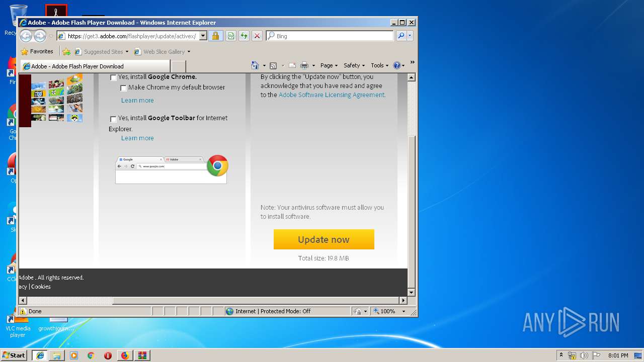Open the Print options dropdown arrow
The width and height of the screenshot is (644, 362).
click(313, 66)
